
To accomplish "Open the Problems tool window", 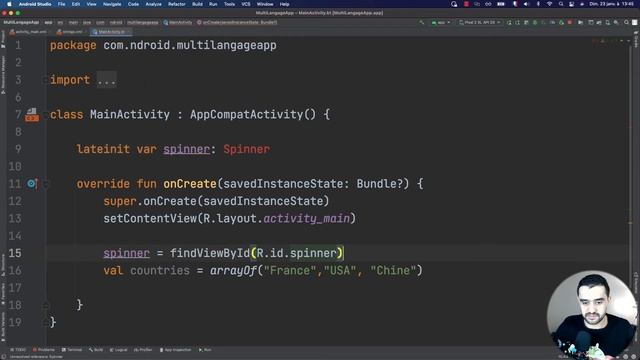I will click(x=44, y=350).
